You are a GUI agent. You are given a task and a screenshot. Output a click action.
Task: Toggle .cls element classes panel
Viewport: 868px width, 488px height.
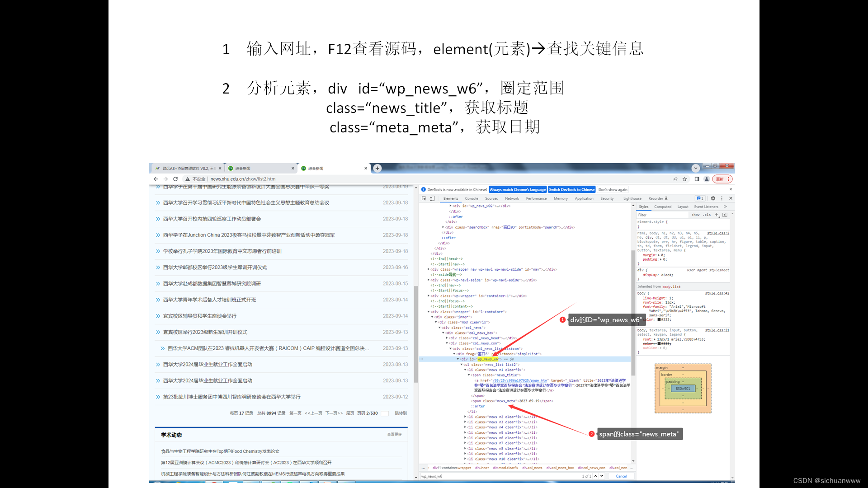click(707, 215)
